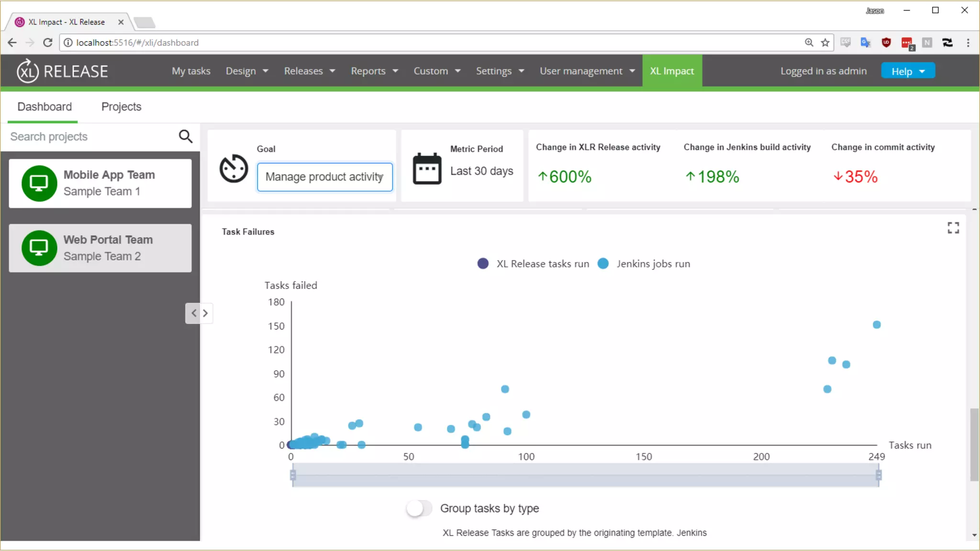Click right handle of chart range slider

pyautogui.click(x=879, y=475)
